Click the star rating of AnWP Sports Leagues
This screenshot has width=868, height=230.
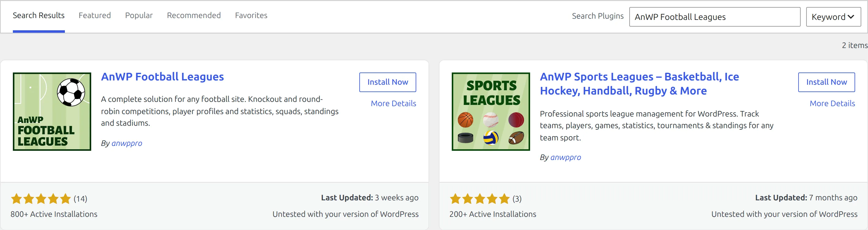pos(480,199)
